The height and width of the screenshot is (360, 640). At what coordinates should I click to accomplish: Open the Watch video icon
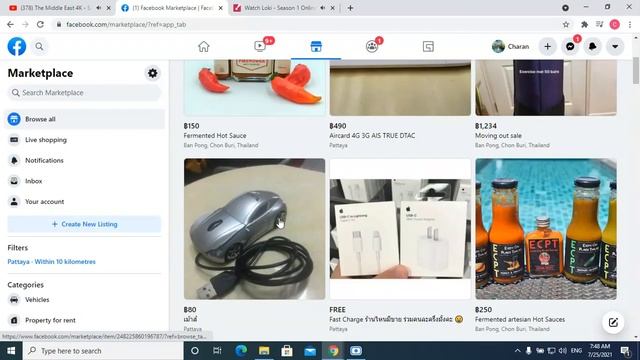pyautogui.click(x=260, y=47)
